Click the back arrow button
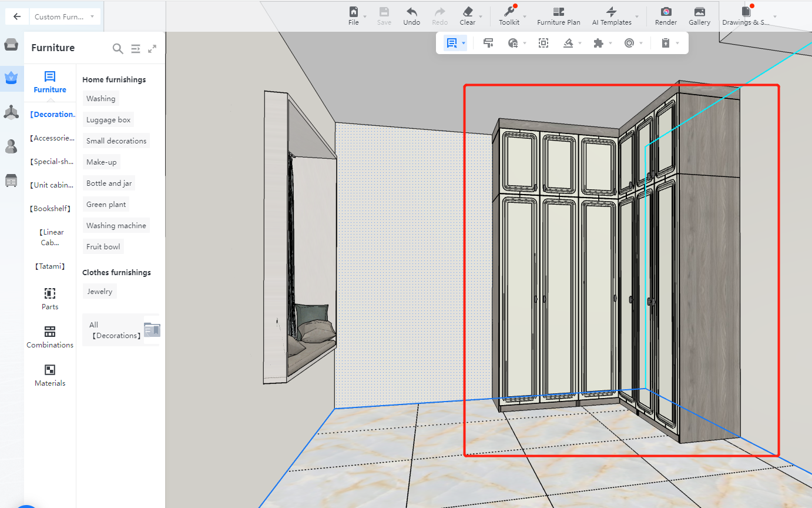The image size is (812, 508). coord(16,16)
